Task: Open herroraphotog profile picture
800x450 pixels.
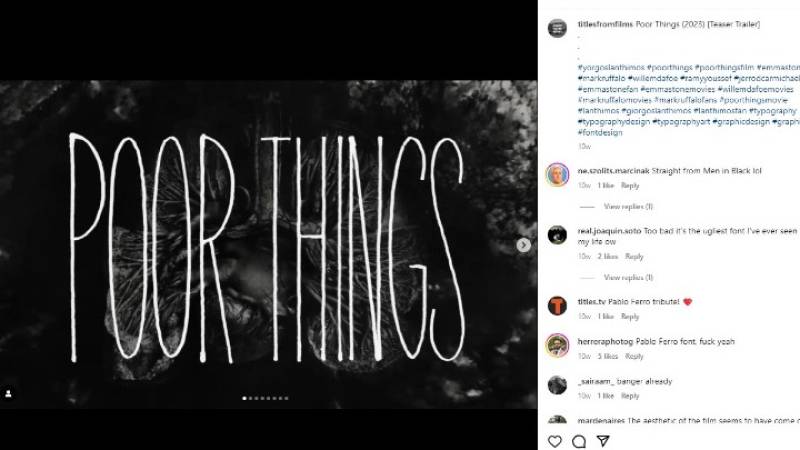Action: pyautogui.click(x=557, y=345)
